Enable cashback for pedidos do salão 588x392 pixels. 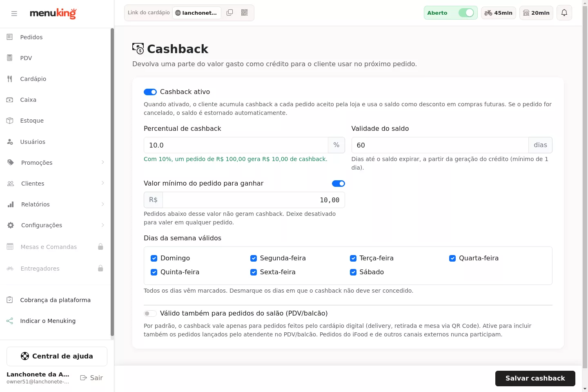tap(150, 314)
